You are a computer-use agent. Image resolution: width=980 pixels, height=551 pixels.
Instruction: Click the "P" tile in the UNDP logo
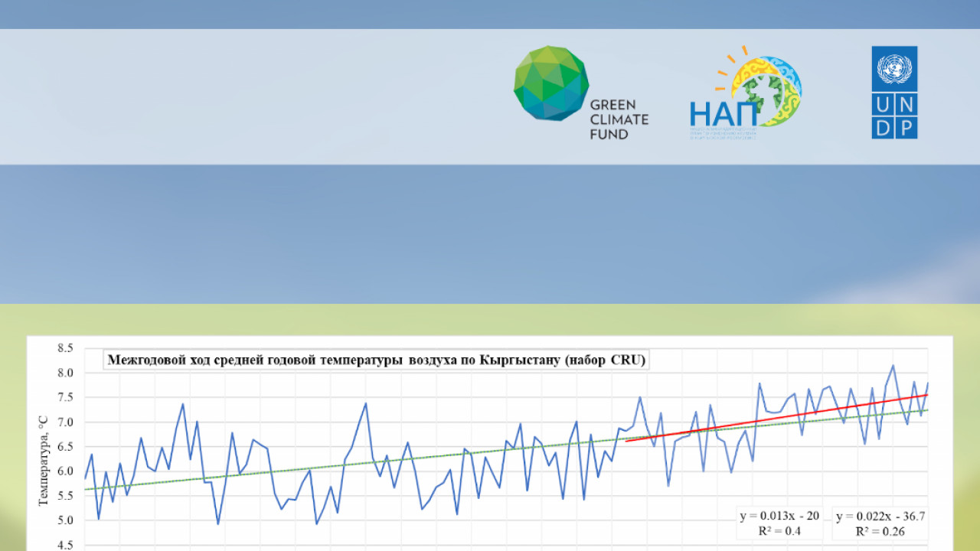click(906, 128)
